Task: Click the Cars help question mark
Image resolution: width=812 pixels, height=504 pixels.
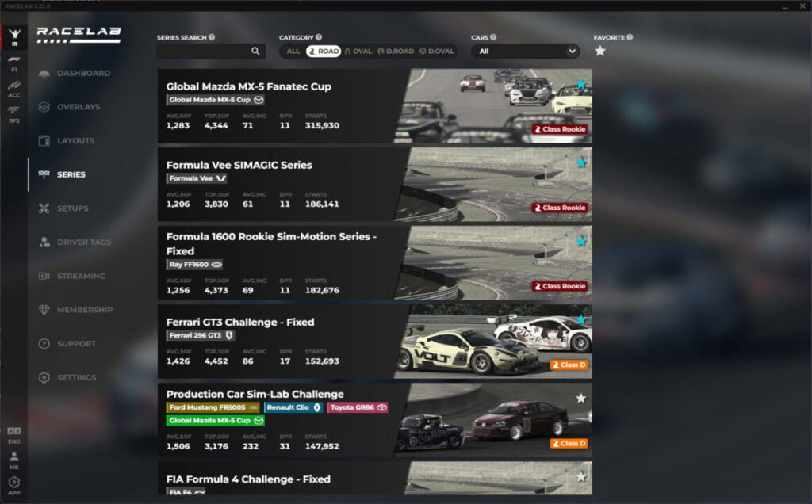Action: pyautogui.click(x=493, y=37)
